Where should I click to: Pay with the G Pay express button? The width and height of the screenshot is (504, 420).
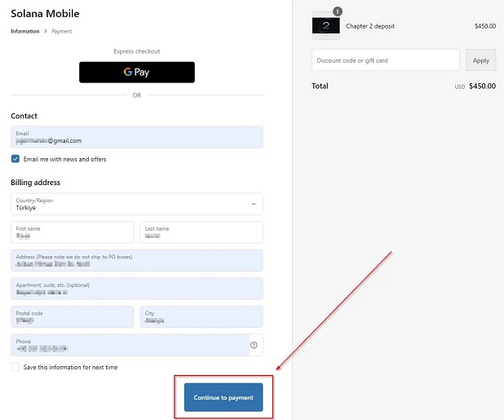click(x=137, y=73)
